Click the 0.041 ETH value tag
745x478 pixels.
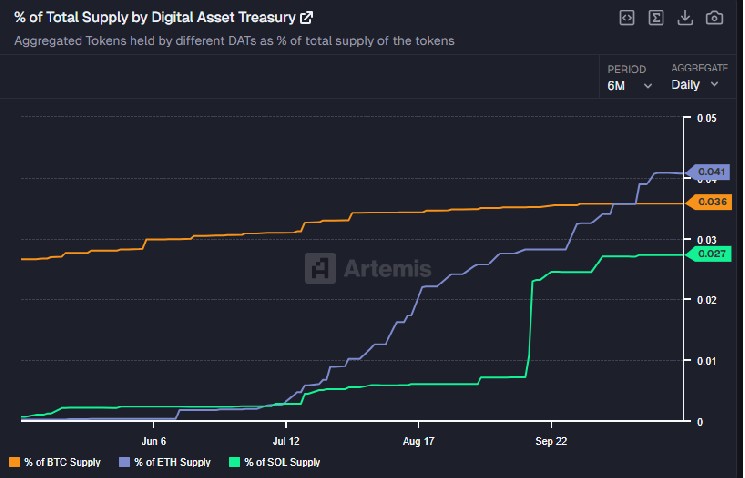point(711,172)
